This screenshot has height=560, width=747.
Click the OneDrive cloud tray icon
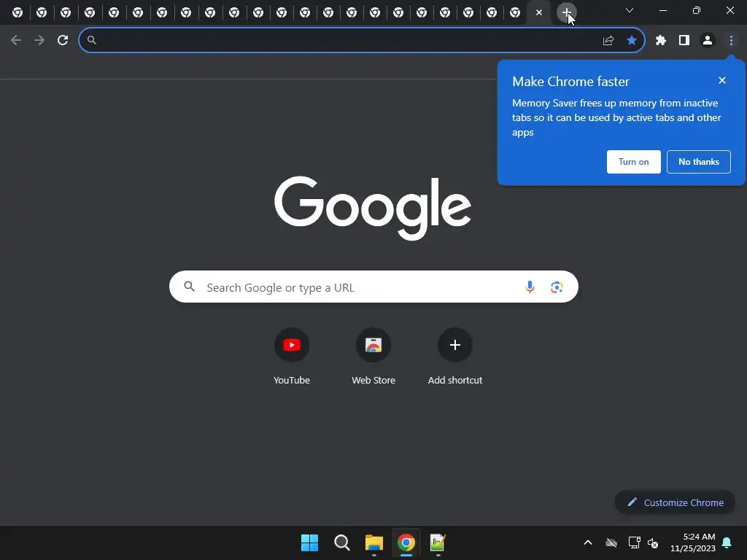[611, 542]
